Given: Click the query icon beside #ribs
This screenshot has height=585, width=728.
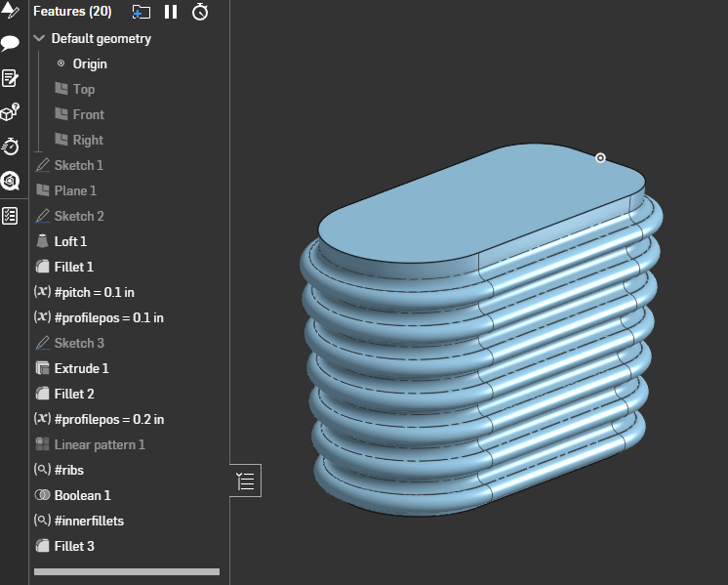Looking at the screenshot, I should tap(42, 470).
